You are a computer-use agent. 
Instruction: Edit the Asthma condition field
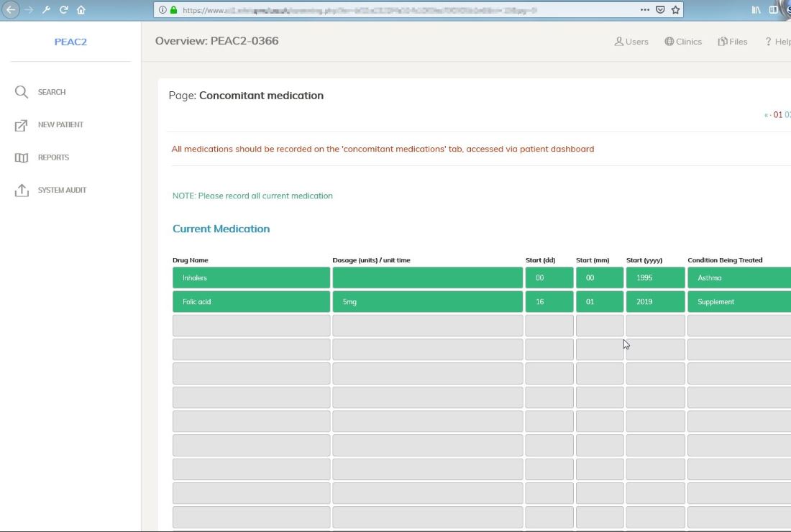pos(739,278)
